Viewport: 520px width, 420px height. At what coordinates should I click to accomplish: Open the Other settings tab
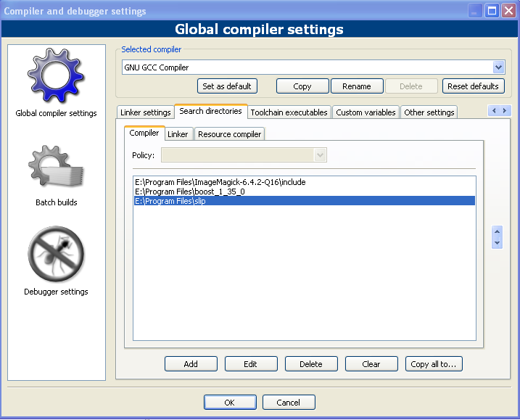429,112
